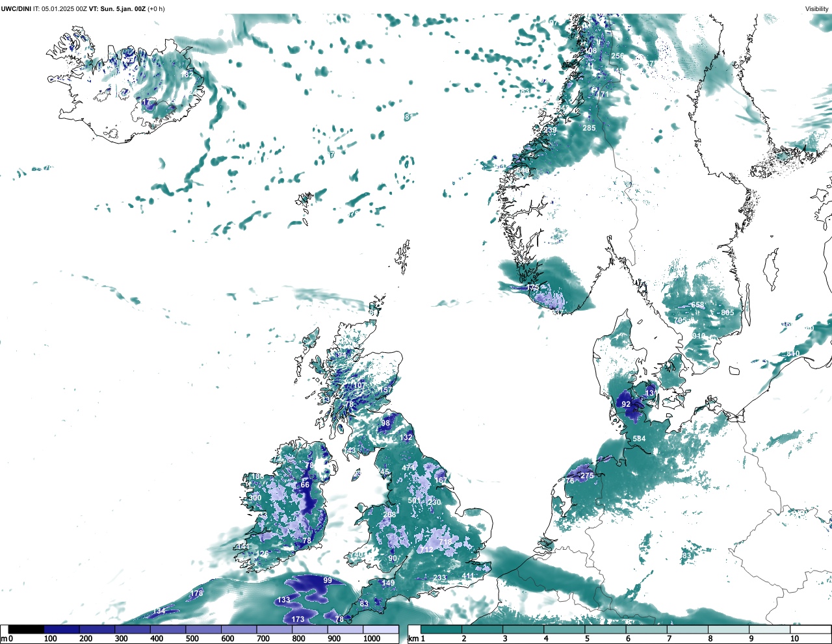Click the '7' tick label on km scale
The width and height of the screenshot is (832, 644).
click(x=669, y=639)
